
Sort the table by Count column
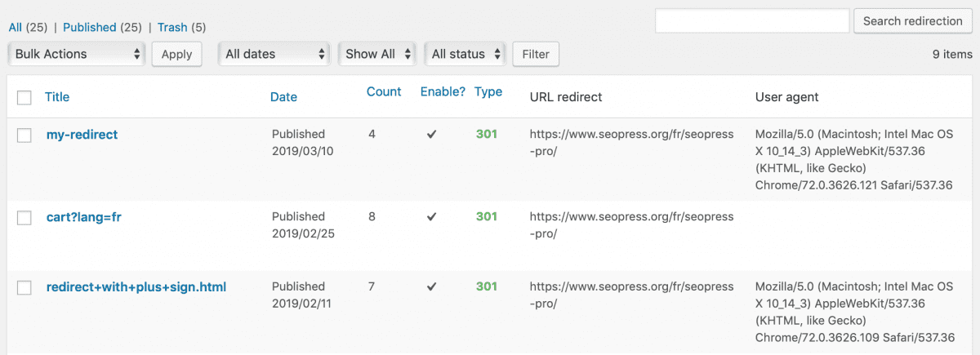[x=384, y=91]
